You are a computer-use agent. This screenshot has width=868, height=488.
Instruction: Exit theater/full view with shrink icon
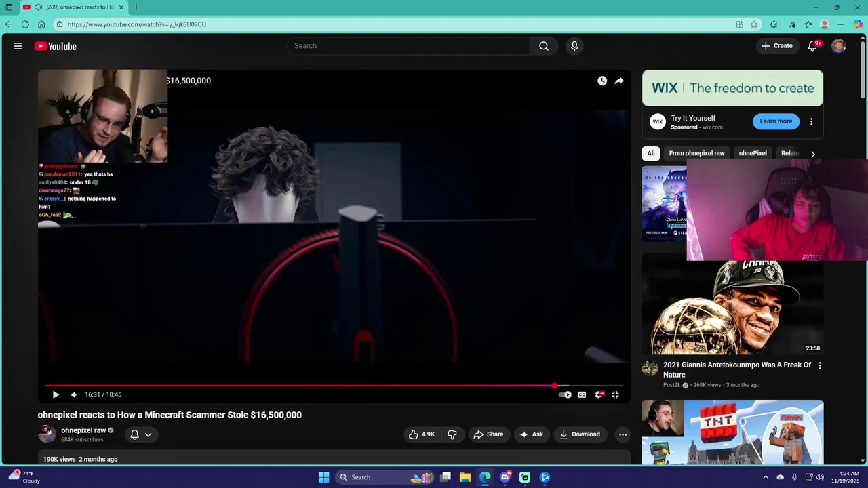[616, 394]
